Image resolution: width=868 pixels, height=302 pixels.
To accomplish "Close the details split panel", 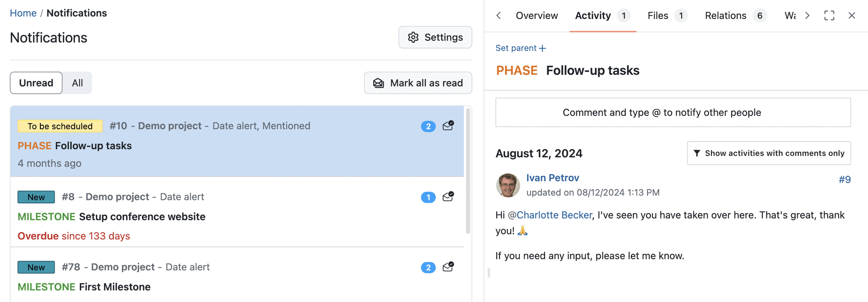I will tap(852, 16).
